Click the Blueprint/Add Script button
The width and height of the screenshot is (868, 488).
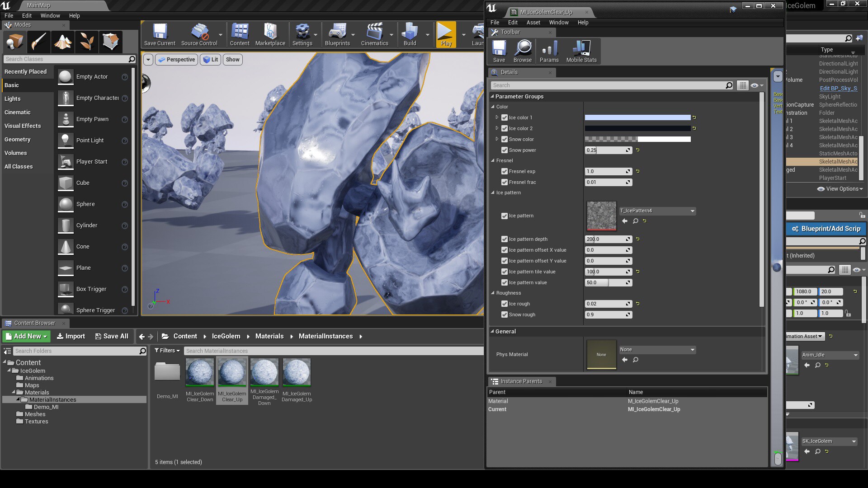point(826,229)
